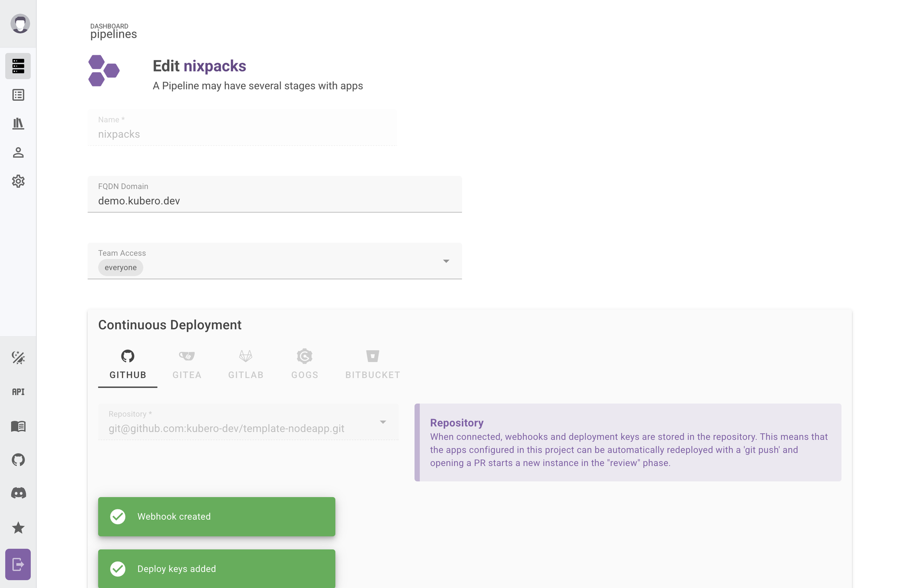
Task: Click the Name field containing nixpacks
Action: (243, 127)
